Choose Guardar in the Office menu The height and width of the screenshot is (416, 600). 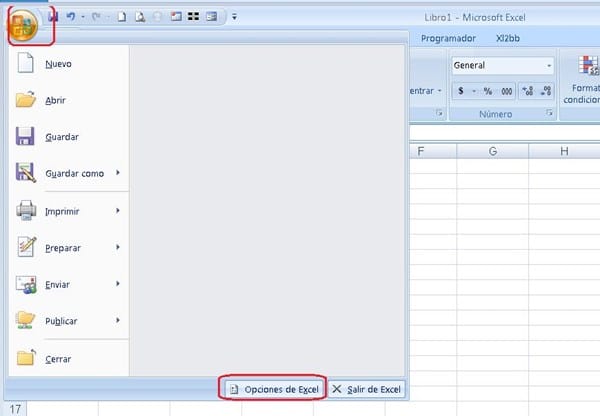(x=69, y=137)
